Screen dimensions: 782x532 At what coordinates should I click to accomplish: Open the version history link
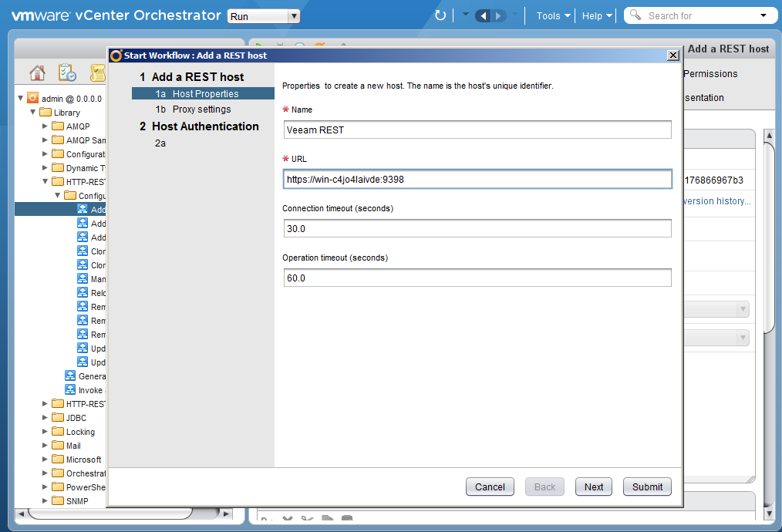point(717,201)
